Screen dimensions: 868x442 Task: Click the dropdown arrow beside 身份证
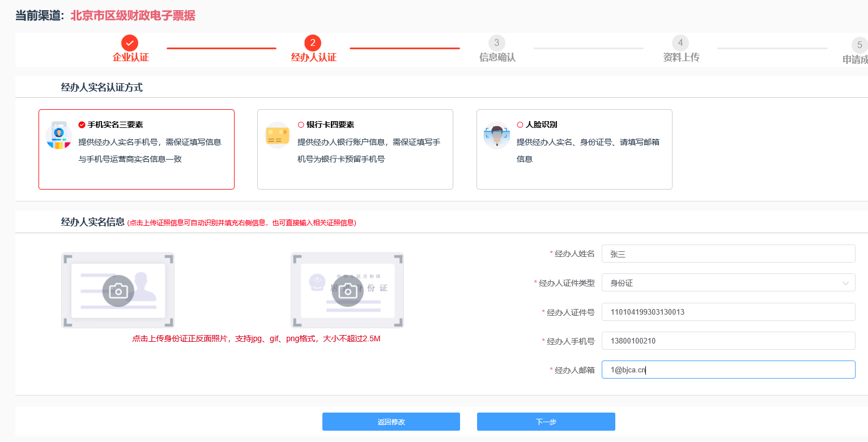(846, 283)
